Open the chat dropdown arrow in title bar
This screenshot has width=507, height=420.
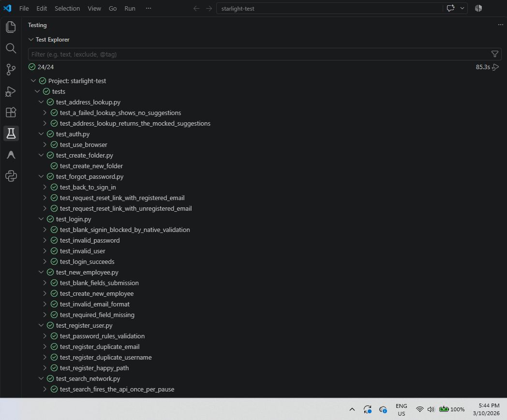462,8
